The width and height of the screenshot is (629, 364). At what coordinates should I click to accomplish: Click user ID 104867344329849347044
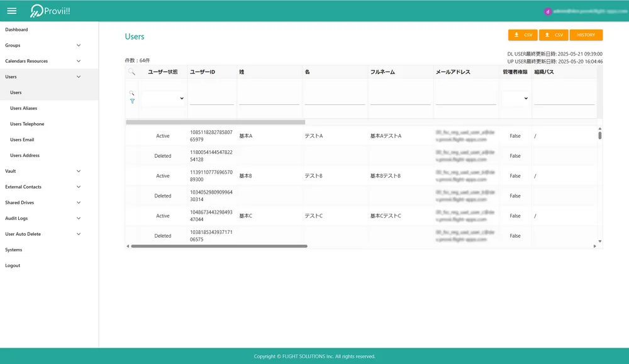[x=211, y=216]
